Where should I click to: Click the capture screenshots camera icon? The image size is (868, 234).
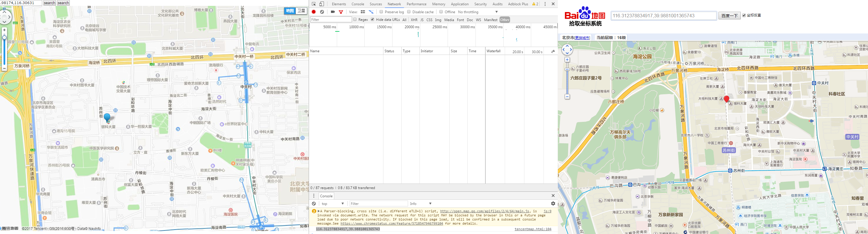(x=333, y=12)
